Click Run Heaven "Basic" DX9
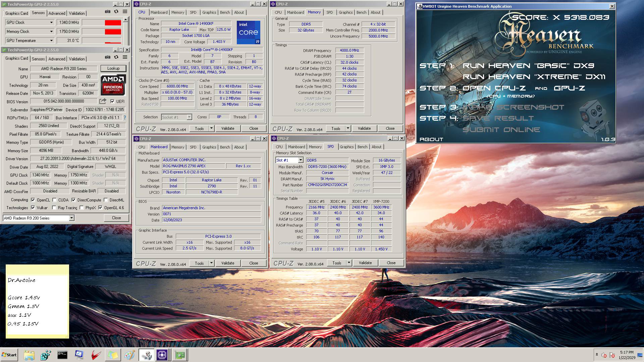644x362 pixels. pos(528,66)
